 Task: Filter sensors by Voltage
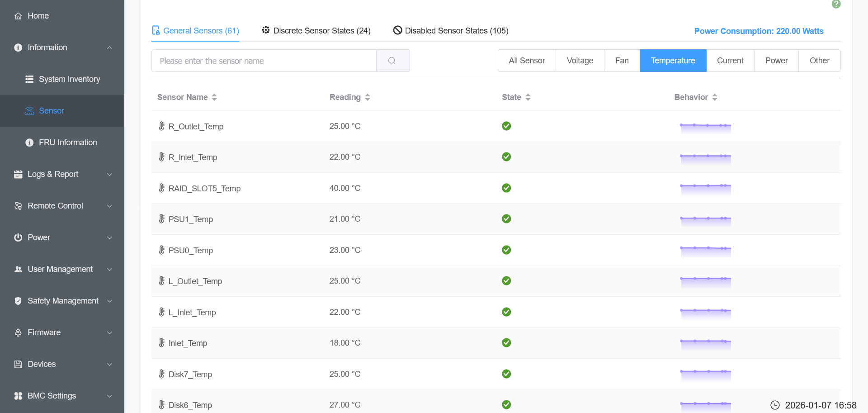tap(580, 61)
